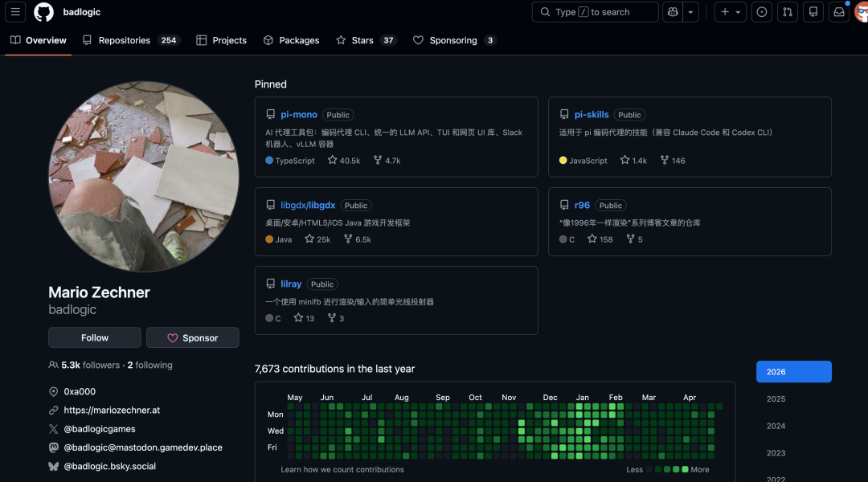Screen dimensions: 868x482
Task: Click the brightest green legend square
Action: point(685,469)
